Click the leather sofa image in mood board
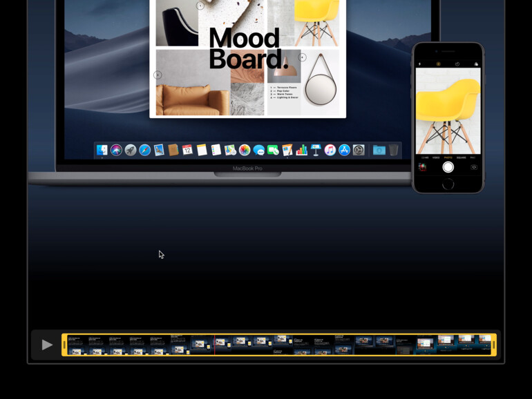 (x=192, y=100)
